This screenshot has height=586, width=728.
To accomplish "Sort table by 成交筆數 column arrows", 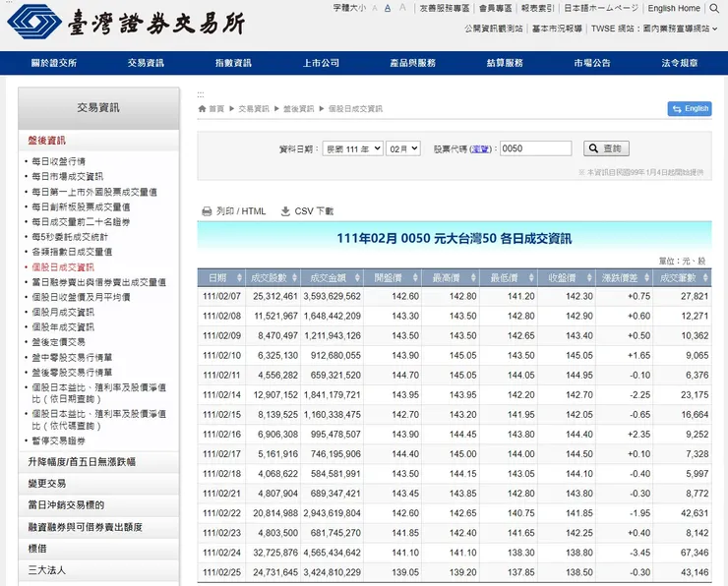I will (705, 278).
